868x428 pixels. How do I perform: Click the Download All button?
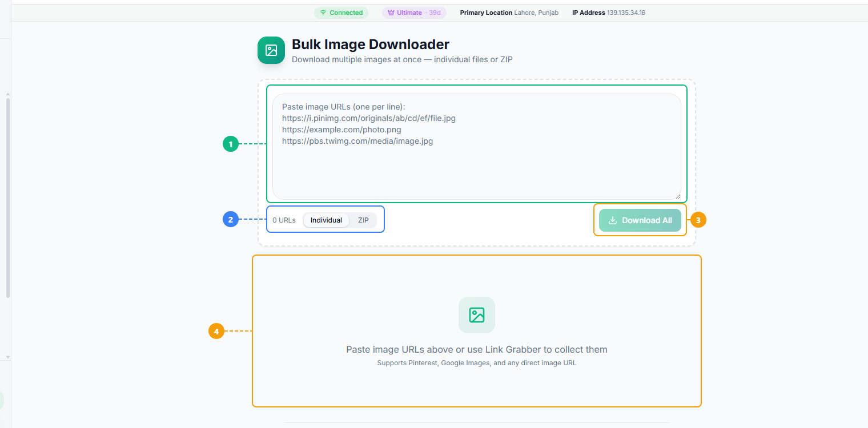pyautogui.click(x=640, y=220)
